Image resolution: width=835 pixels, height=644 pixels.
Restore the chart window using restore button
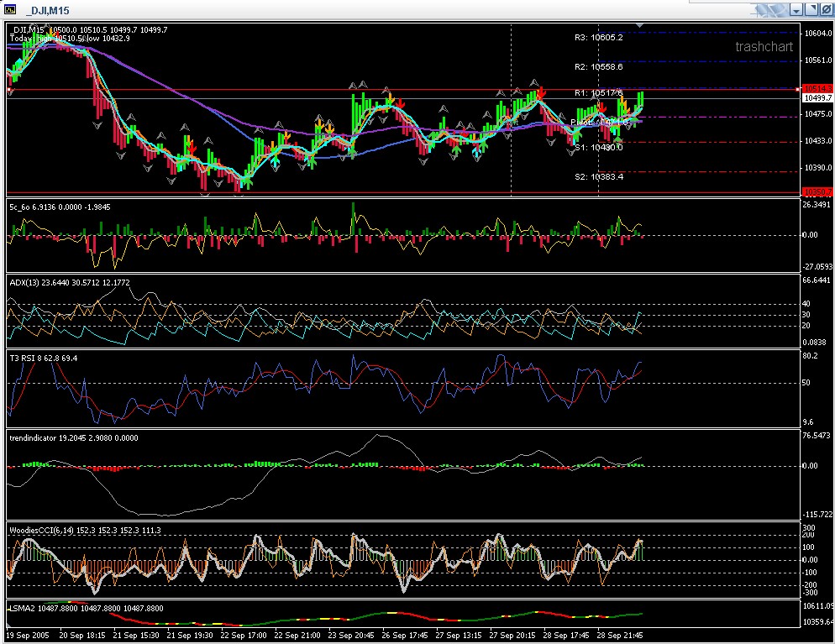[812, 10]
